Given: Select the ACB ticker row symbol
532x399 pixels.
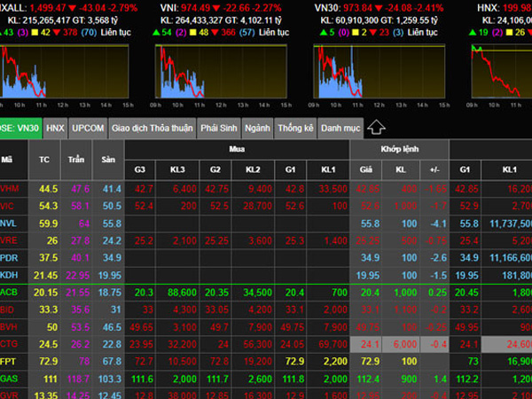Looking at the screenshot, I should tap(9, 291).
